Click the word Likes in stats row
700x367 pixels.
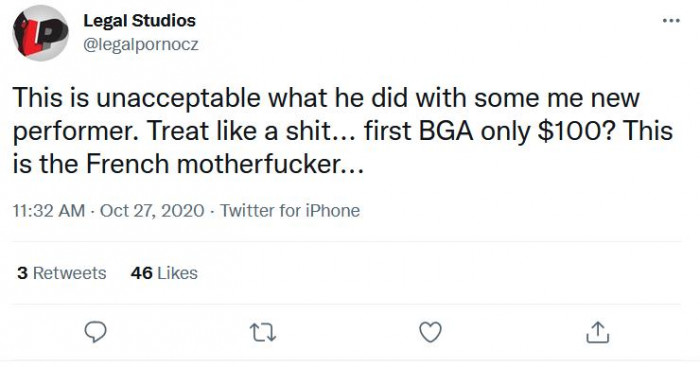click(x=178, y=273)
